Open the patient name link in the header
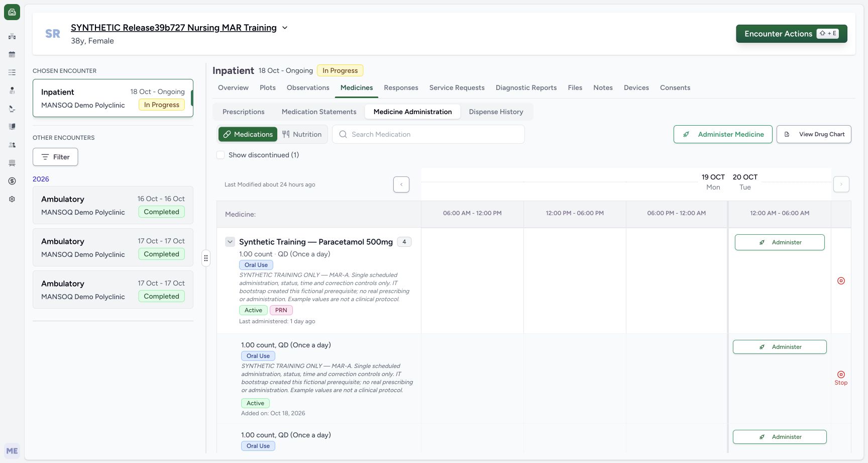Screen dimensions: 868x463 pos(174,28)
